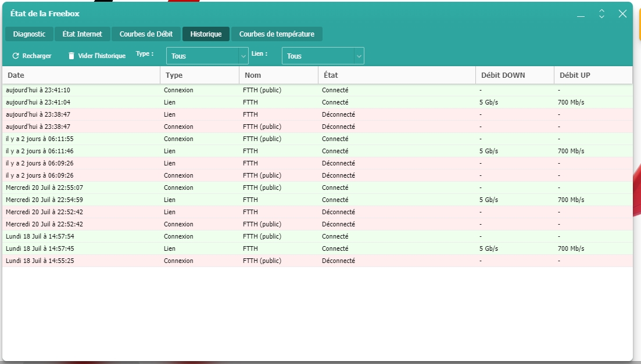Click the Type column header
Viewport: 641px width, 364px height.
199,75
